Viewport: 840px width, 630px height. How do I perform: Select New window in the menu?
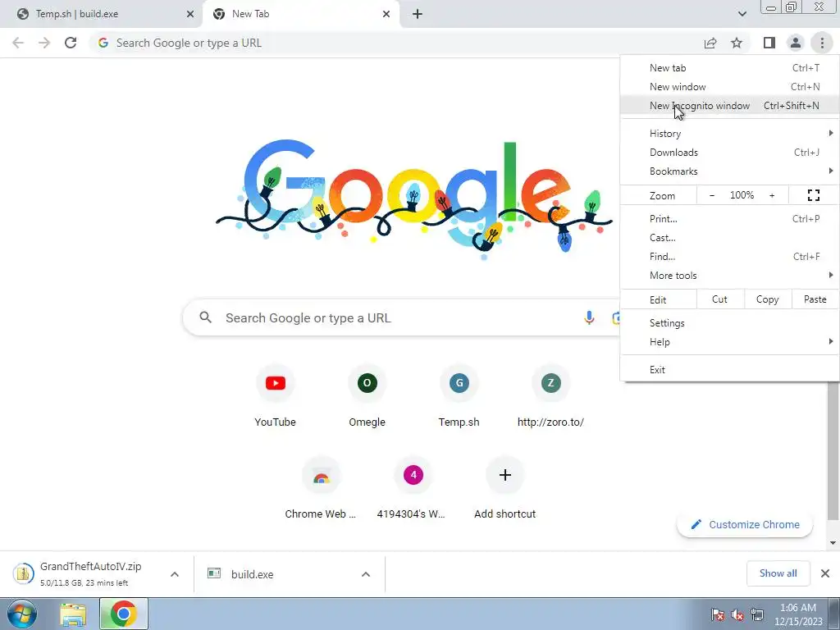coord(729,87)
